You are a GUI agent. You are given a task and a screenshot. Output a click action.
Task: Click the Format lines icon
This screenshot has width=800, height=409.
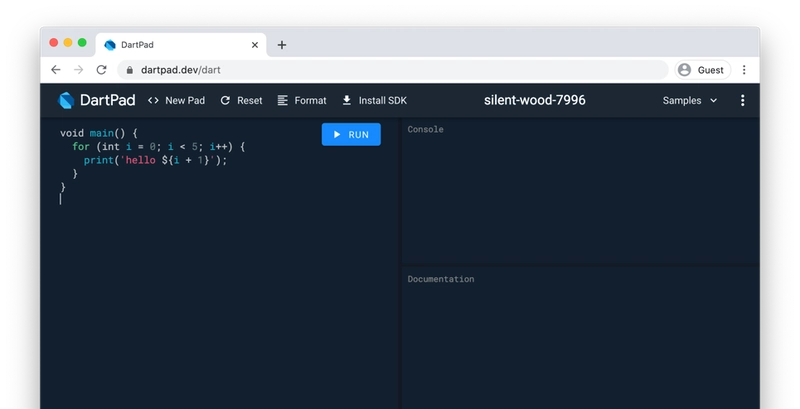coord(283,100)
